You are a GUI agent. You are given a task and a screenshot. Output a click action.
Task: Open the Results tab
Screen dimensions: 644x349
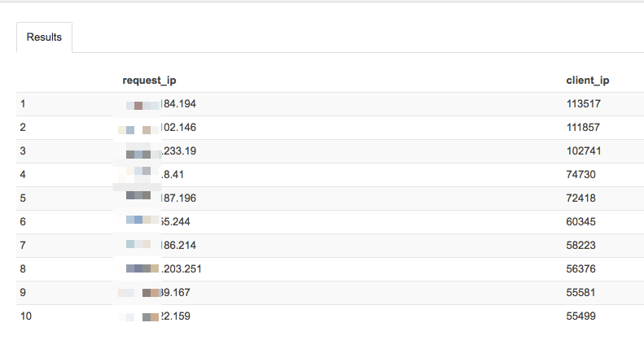pyautogui.click(x=44, y=37)
